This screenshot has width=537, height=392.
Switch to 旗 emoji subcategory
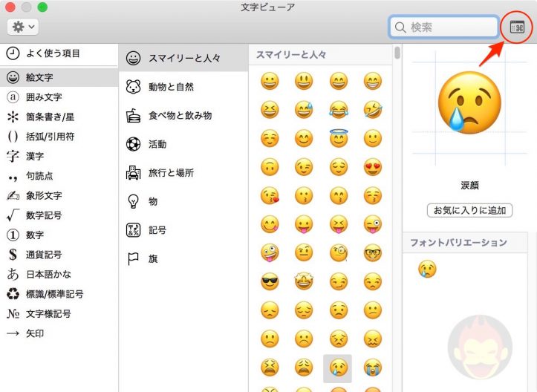[183, 259]
